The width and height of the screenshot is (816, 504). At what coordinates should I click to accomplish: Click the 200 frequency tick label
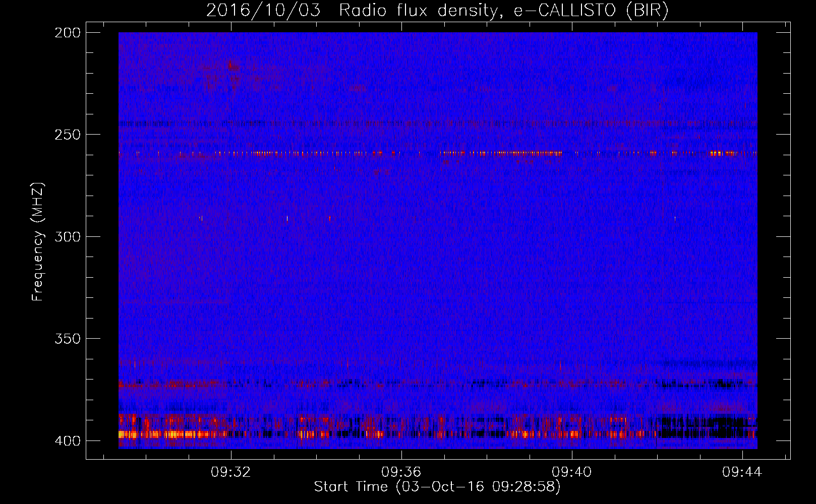click(68, 32)
